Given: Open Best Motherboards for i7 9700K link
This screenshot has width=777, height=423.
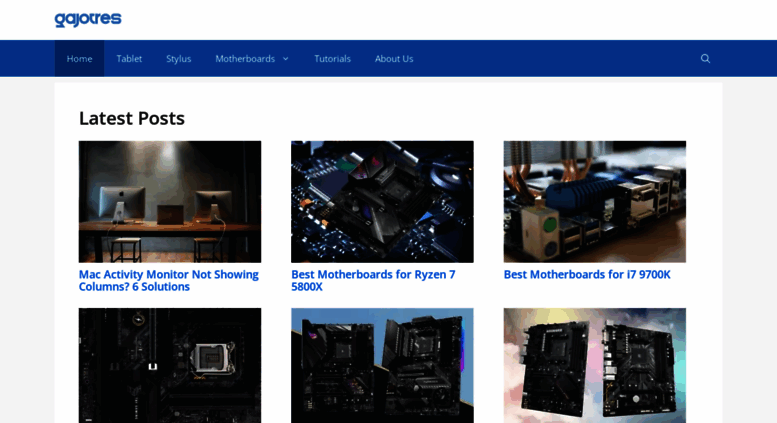Looking at the screenshot, I should [587, 274].
